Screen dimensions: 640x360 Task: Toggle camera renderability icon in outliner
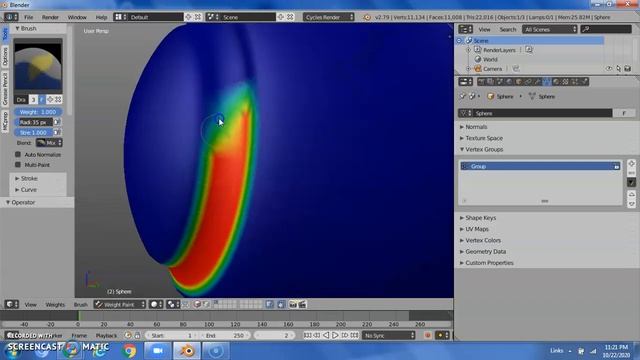[628, 69]
